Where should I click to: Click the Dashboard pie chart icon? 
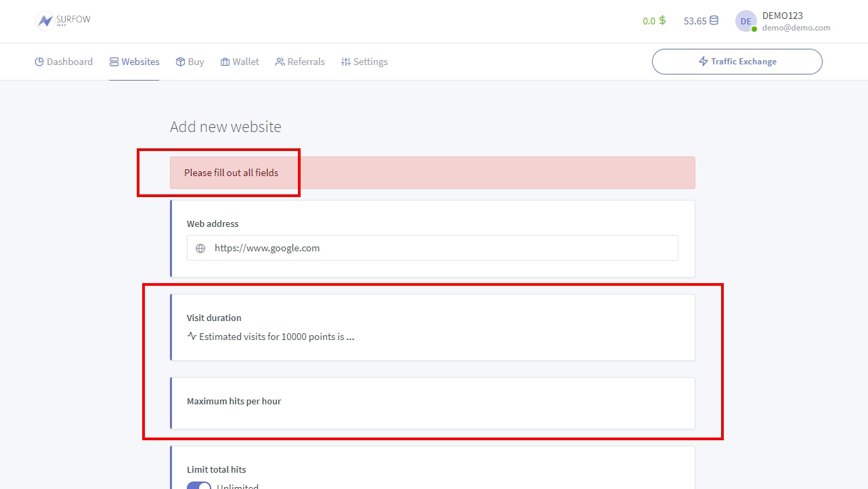pos(39,62)
